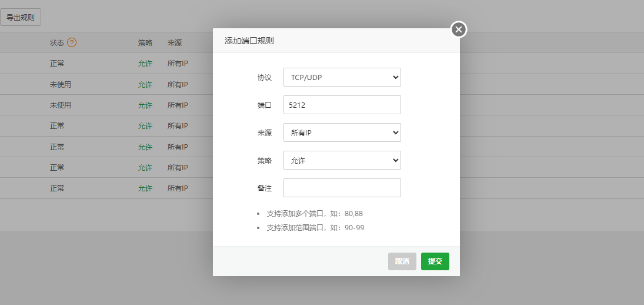Click the 来源 column header in table
Viewport: 644px width, 305px height.
click(175, 42)
